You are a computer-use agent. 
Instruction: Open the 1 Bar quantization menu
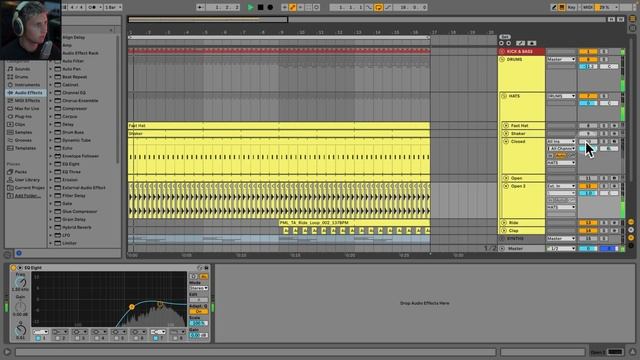point(113,7)
